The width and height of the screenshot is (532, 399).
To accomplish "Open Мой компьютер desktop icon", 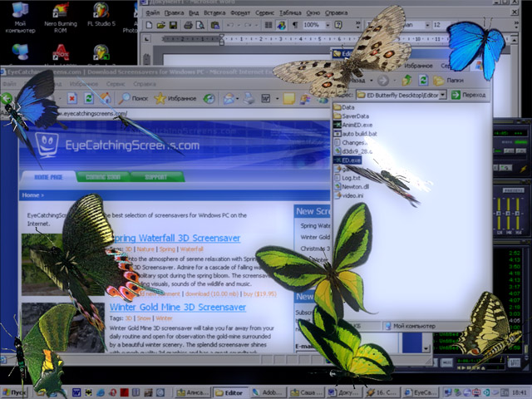I will pos(20,17).
